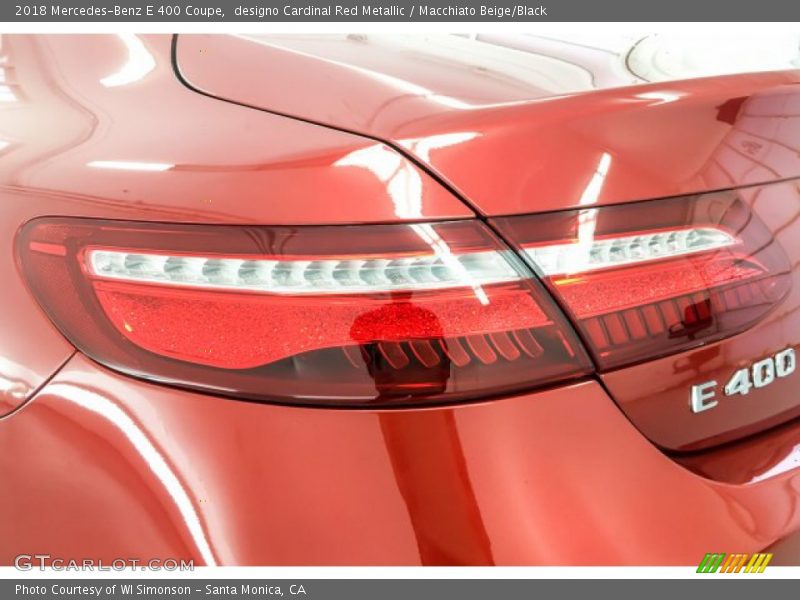The image size is (800, 600).
Task: Click the car tail light photo
Action: pyautogui.click(x=400, y=300)
